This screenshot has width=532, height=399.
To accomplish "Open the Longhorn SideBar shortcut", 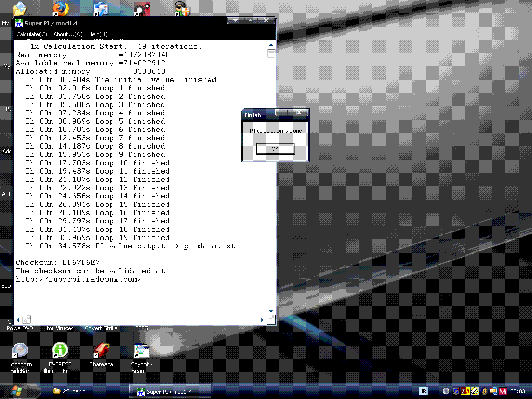I will pyautogui.click(x=20, y=351).
